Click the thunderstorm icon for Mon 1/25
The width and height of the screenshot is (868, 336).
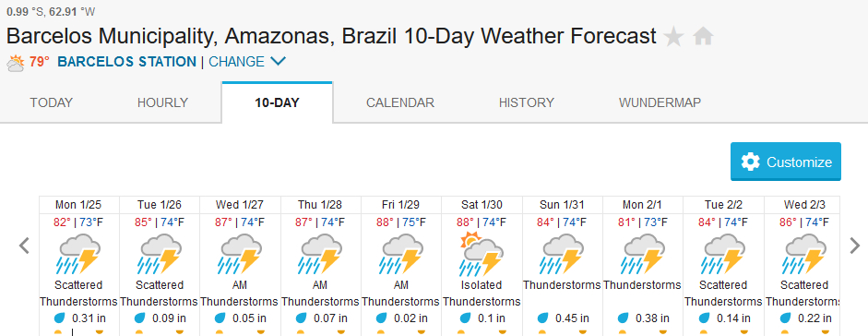pyautogui.click(x=77, y=254)
